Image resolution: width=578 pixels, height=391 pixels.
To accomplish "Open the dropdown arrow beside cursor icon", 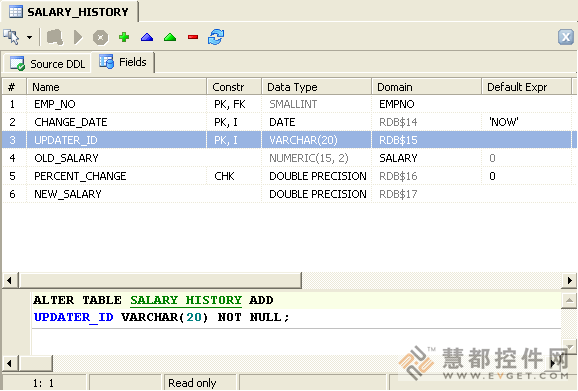I will 29,37.
